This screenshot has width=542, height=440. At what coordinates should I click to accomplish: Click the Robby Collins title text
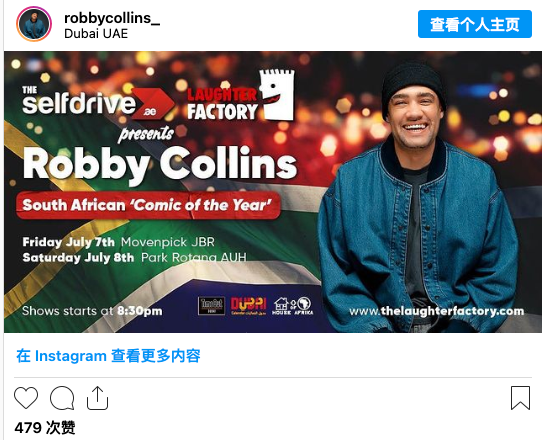click(x=160, y=163)
